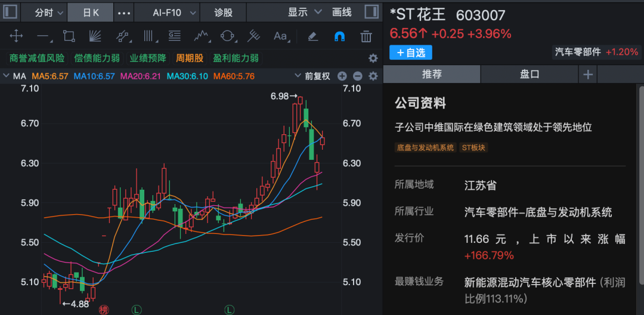Switch to the 盘口 tab
This screenshot has height=315, width=644.
tap(529, 74)
